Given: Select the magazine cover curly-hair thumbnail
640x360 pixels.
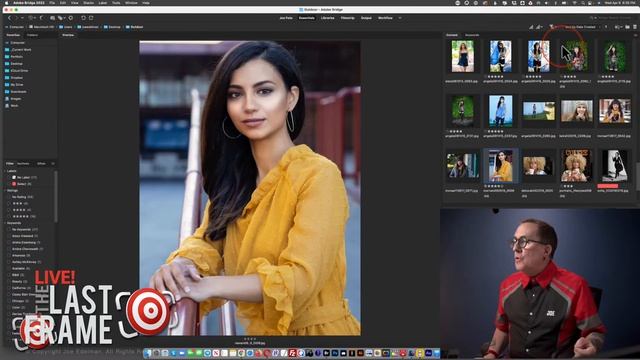Looking at the screenshot, I should click(x=576, y=165).
